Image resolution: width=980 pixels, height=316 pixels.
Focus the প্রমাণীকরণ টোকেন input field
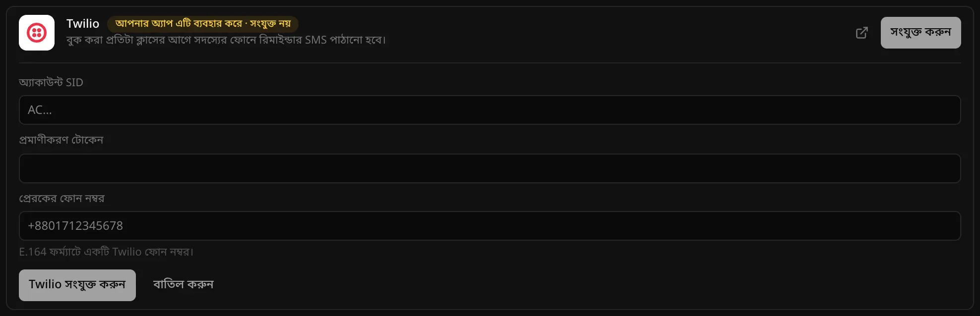[x=490, y=168]
